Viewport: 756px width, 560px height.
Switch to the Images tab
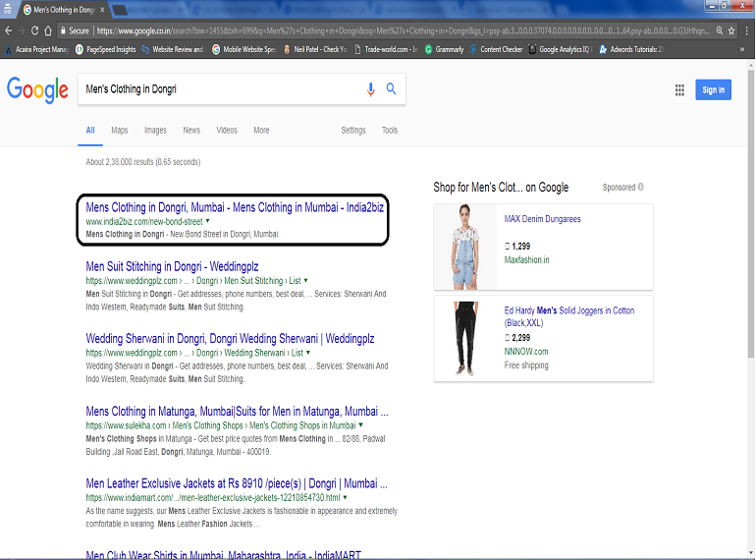[155, 131]
